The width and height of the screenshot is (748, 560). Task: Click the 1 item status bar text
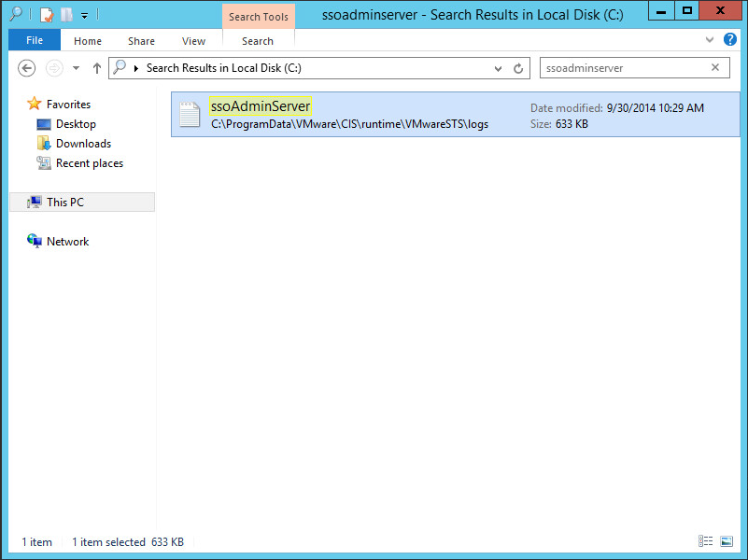[x=36, y=542]
